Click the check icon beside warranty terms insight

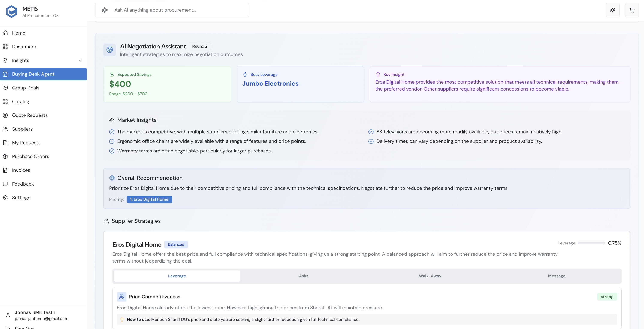[x=112, y=151]
